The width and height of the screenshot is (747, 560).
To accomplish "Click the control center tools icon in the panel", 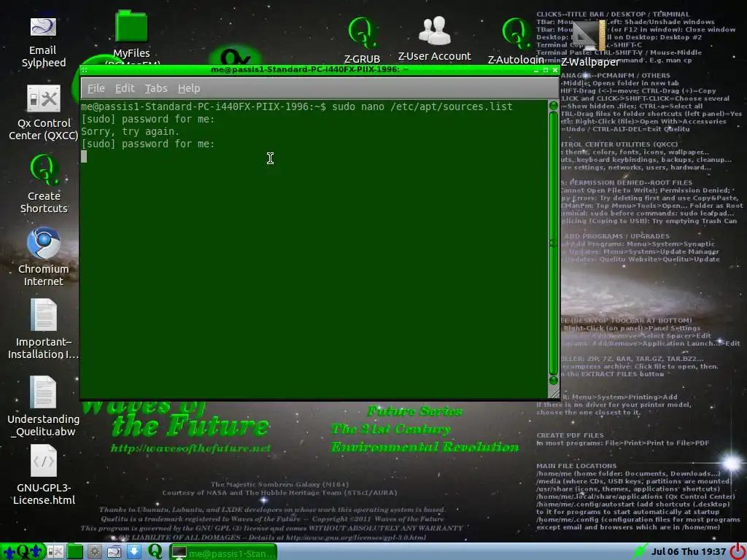I will [x=55, y=552].
